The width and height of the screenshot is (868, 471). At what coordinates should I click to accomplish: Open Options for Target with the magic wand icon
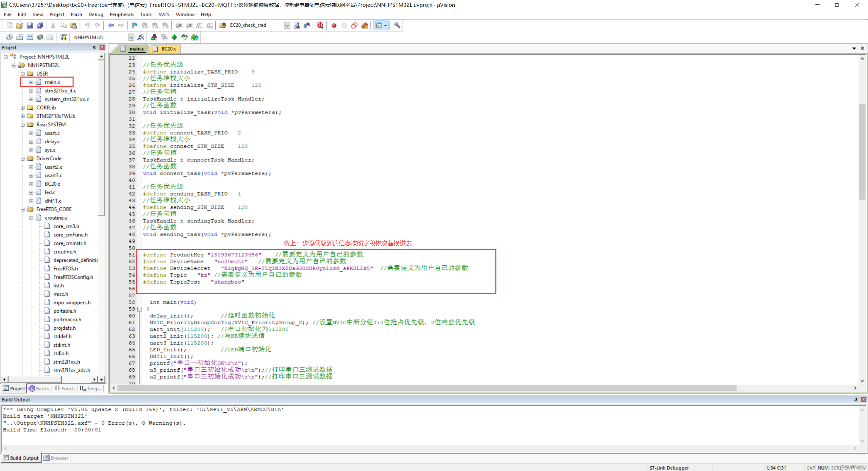click(141, 37)
